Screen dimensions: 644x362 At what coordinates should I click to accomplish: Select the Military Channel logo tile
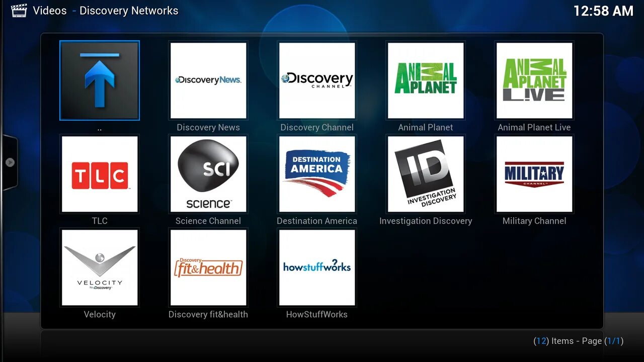tap(534, 174)
